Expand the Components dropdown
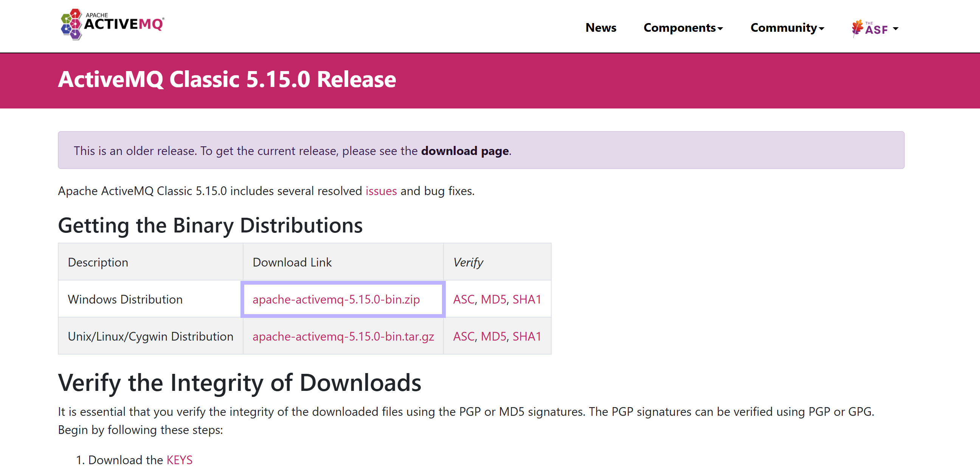980x471 pixels. click(683, 28)
